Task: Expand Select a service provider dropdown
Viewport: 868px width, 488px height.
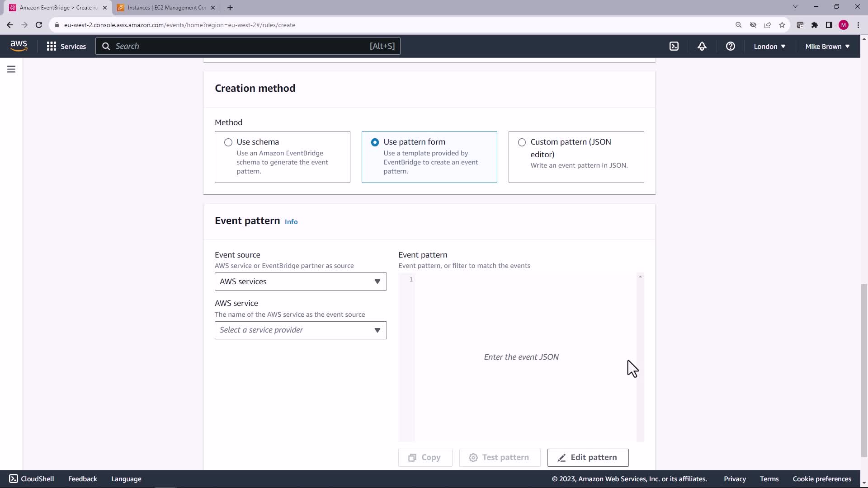Action: (301, 330)
